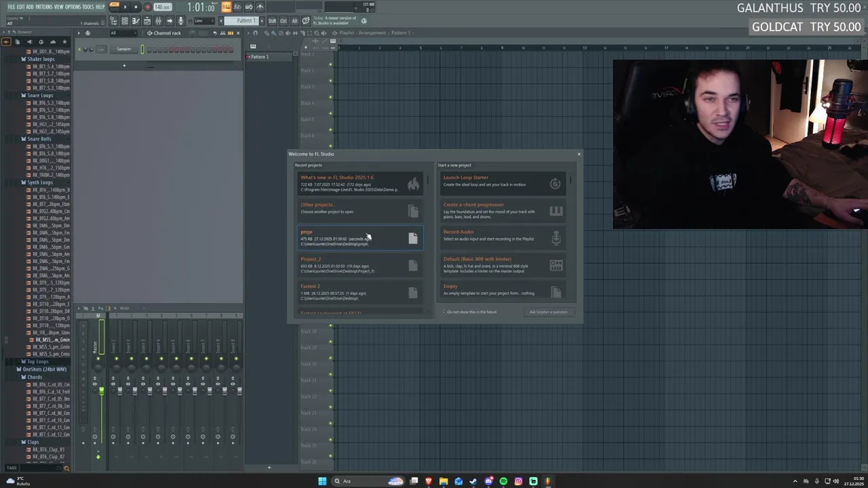Toggle the Shift key button
The width and height of the screenshot is (868, 488).
(272, 21)
